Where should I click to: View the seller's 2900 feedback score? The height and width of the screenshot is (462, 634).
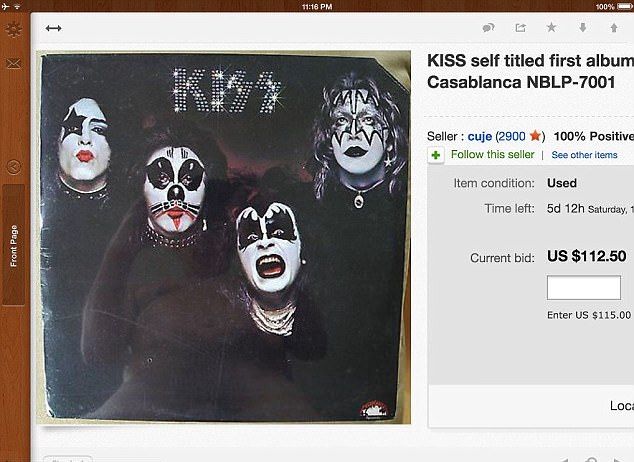pyautogui.click(x=511, y=136)
